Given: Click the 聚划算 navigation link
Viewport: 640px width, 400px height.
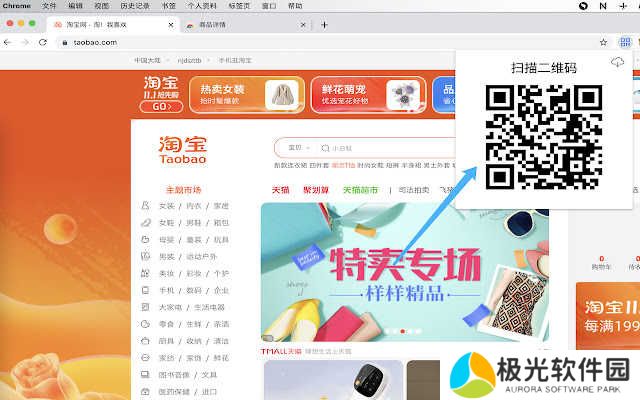Looking at the screenshot, I should point(316,189).
